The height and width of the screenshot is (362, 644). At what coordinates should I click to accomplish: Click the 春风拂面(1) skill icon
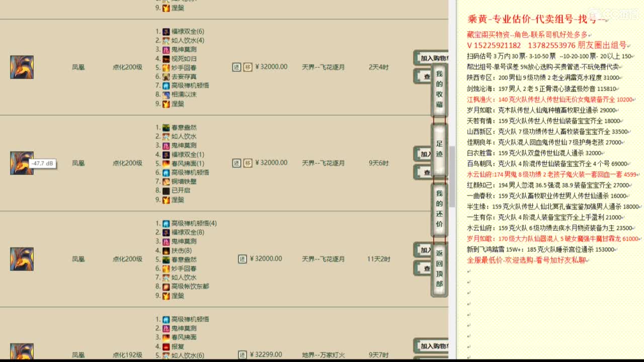(166, 163)
